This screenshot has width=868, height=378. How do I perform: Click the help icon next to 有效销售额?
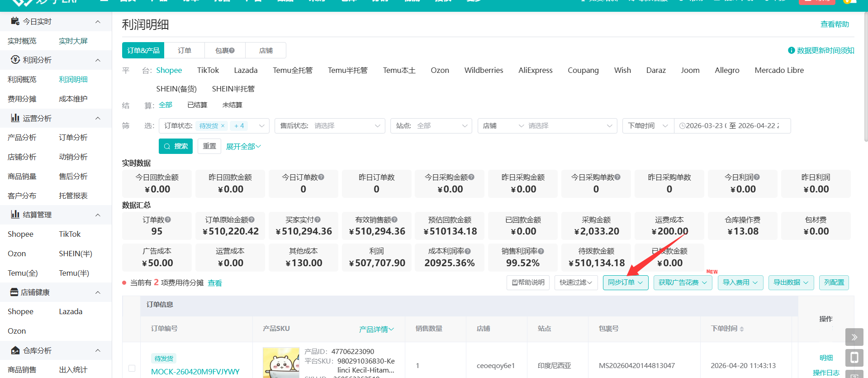point(394,220)
